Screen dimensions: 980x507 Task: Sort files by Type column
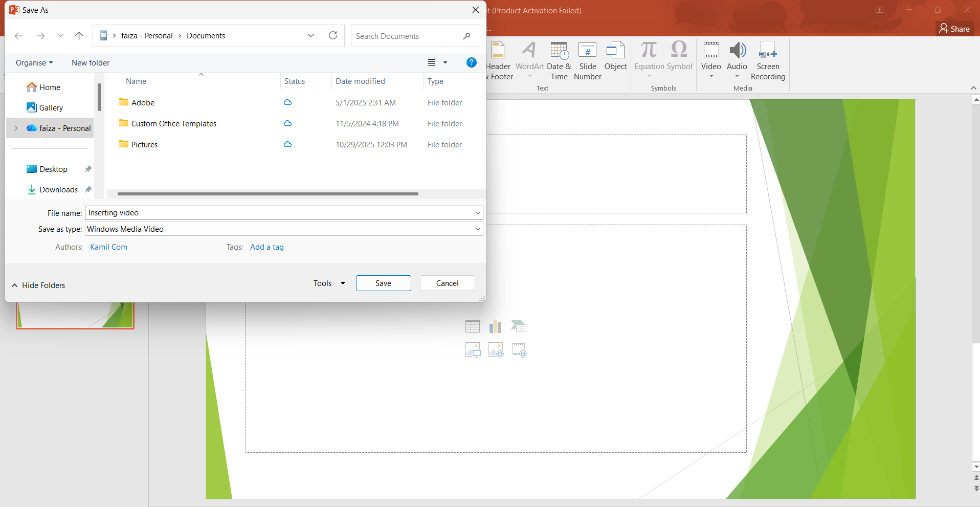click(x=436, y=81)
